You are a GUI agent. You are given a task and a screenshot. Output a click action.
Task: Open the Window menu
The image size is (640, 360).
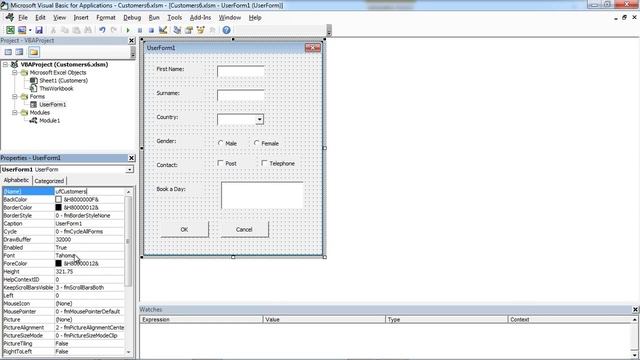pyautogui.click(x=230, y=18)
